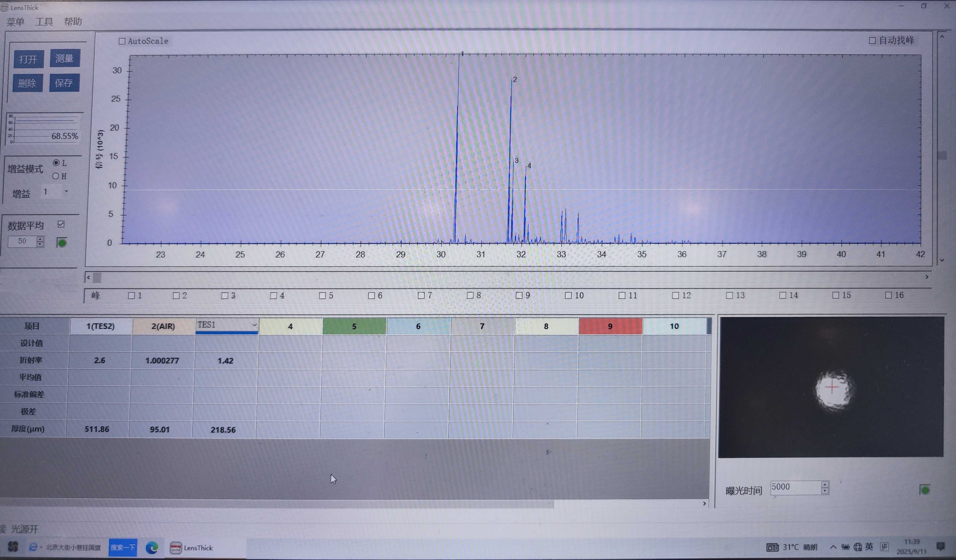The width and height of the screenshot is (956, 560).
Task: Enable the 自动找峰 auto peak checkbox
Action: coord(872,41)
